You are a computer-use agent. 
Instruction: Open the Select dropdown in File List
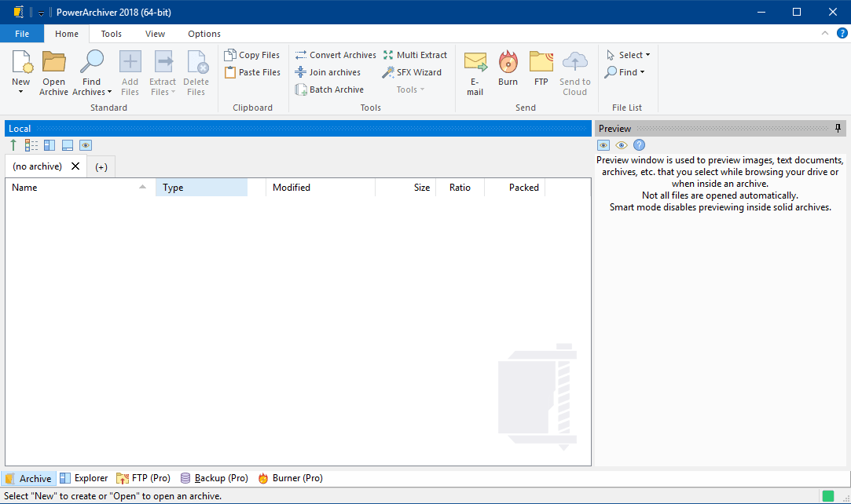pyautogui.click(x=629, y=55)
